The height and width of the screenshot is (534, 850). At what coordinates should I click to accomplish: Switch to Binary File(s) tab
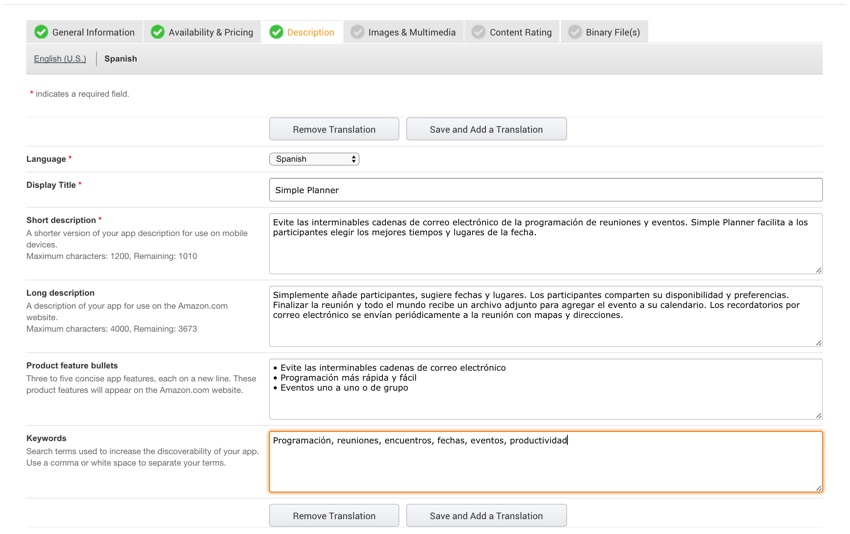[604, 32]
